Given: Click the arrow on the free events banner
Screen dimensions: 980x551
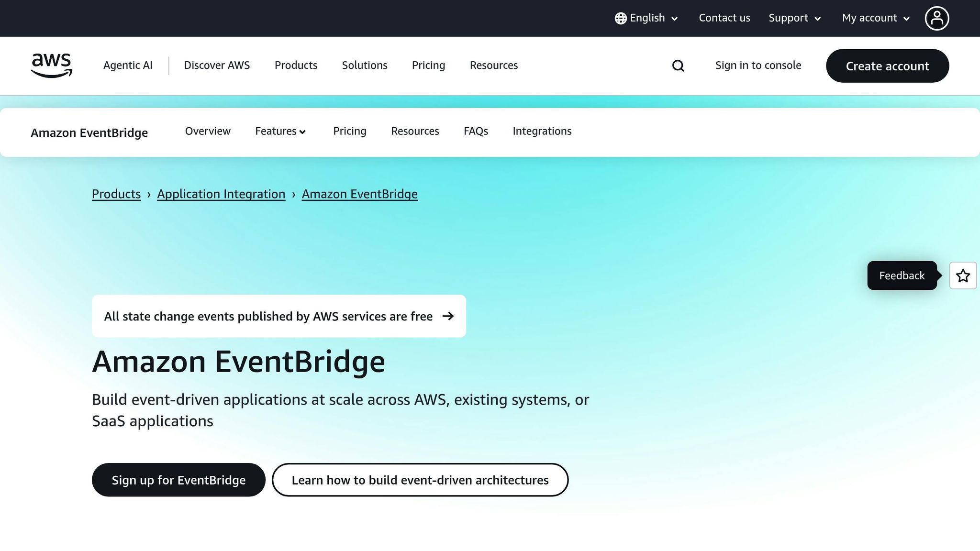Looking at the screenshot, I should 448,316.
